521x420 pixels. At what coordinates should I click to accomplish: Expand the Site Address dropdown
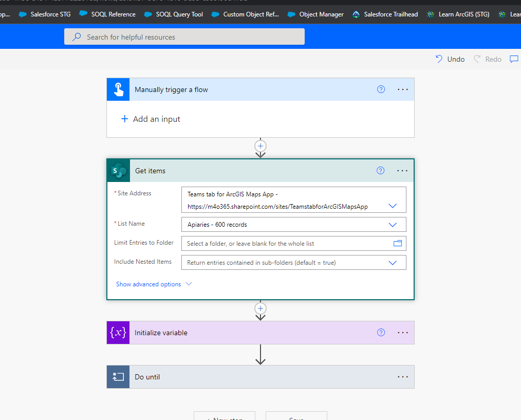pyautogui.click(x=393, y=206)
